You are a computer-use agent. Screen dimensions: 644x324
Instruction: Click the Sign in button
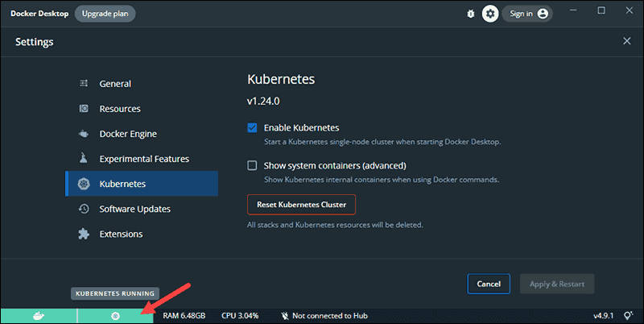point(528,14)
